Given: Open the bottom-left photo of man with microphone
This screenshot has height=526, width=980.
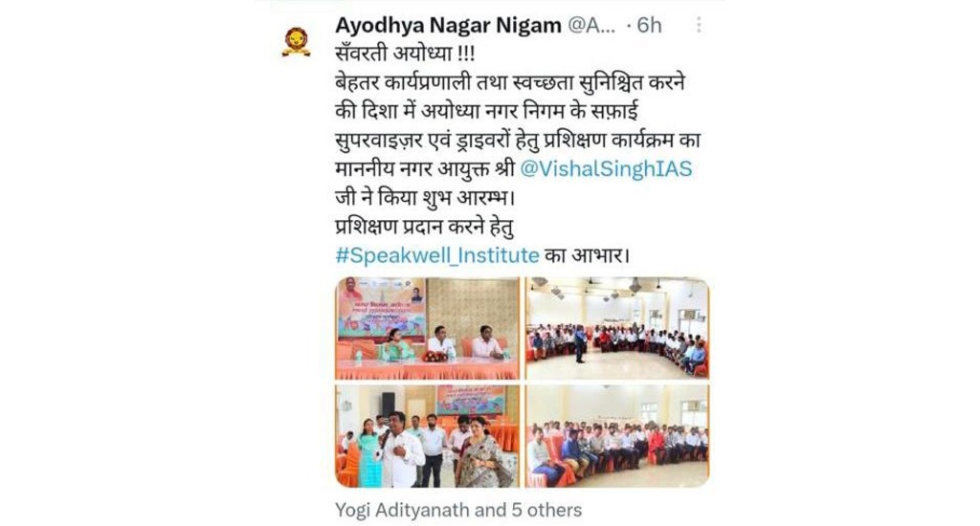Looking at the screenshot, I should pyautogui.click(x=427, y=436).
